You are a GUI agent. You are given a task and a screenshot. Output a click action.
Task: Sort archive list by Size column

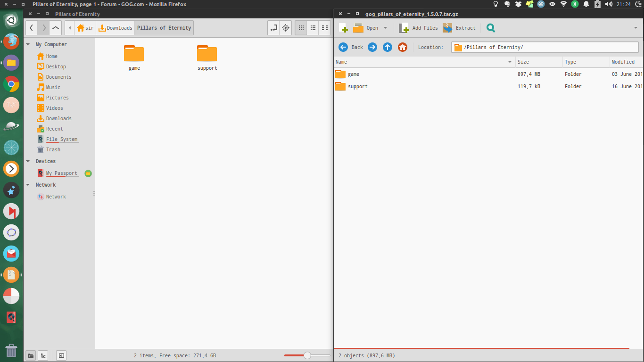click(x=539, y=62)
